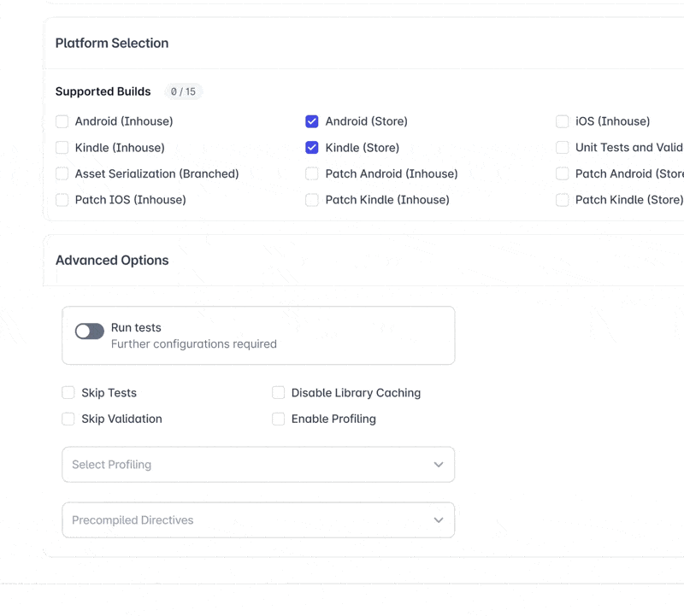Select the Unit Tests and Validation checkbox
The image size is (684, 616).
pyautogui.click(x=563, y=148)
